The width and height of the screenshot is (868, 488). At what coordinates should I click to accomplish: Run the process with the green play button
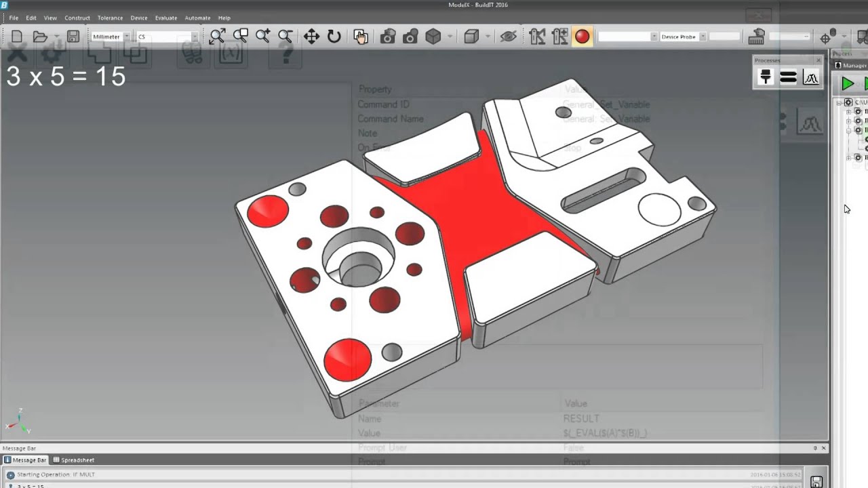[847, 84]
